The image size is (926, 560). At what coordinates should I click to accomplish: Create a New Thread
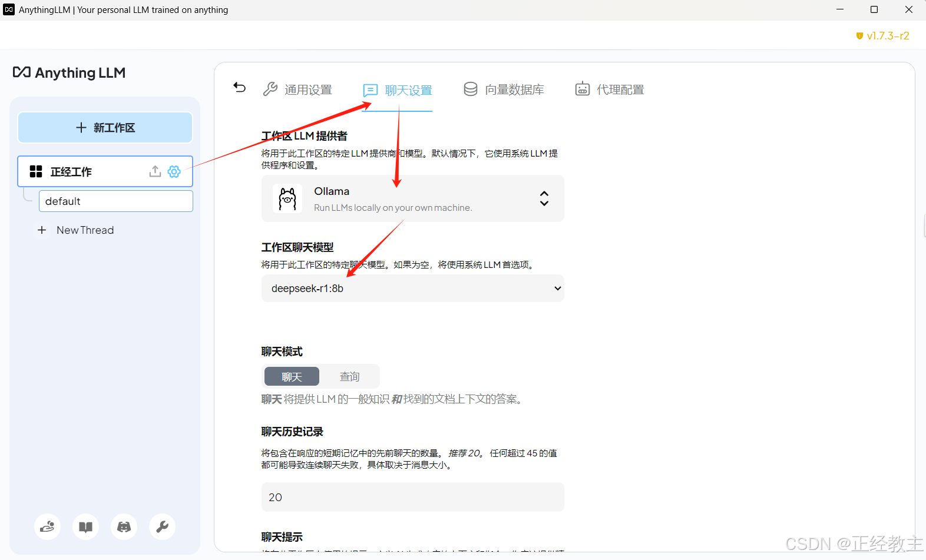click(x=76, y=230)
